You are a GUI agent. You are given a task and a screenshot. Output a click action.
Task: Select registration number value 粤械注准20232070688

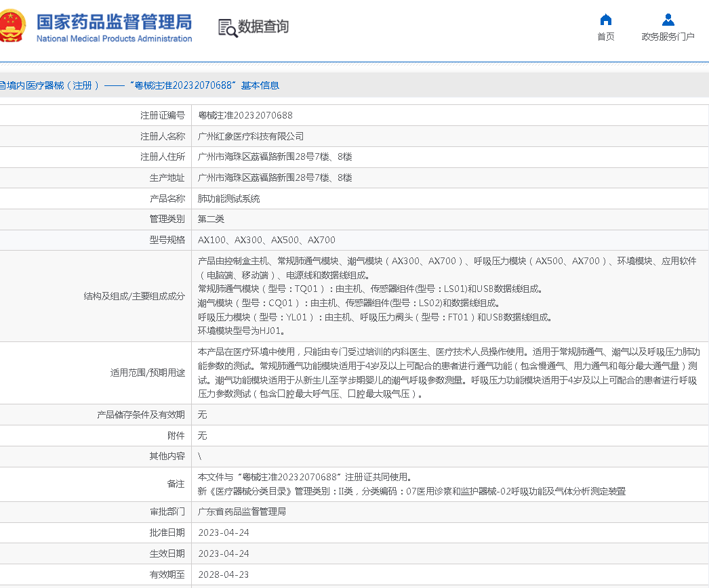[245, 116]
